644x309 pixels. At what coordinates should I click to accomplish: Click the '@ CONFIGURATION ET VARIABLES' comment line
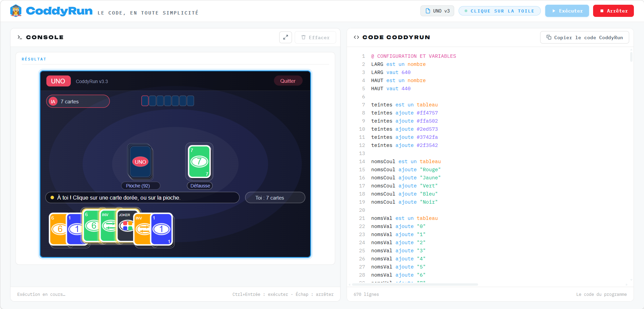(413, 56)
